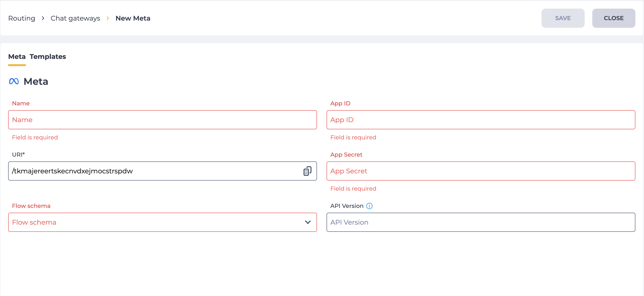Screen dimensions: 644x296
Task: Click the App Secret label above the field
Action: [x=346, y=155]
